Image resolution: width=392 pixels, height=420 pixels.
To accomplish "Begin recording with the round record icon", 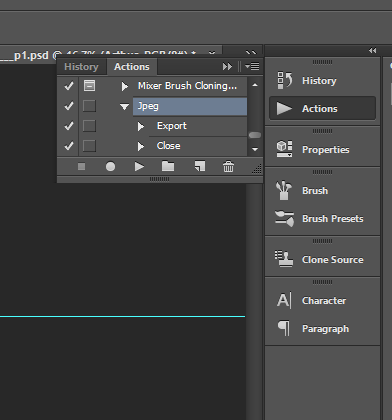I will [x=110, y=166].
